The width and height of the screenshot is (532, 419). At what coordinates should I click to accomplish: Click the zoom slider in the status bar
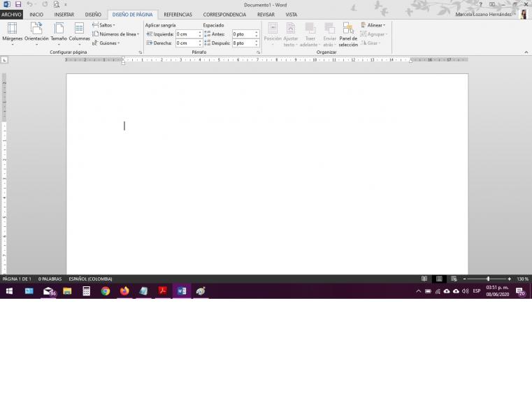pyautogui.click(x=487, y=279)
